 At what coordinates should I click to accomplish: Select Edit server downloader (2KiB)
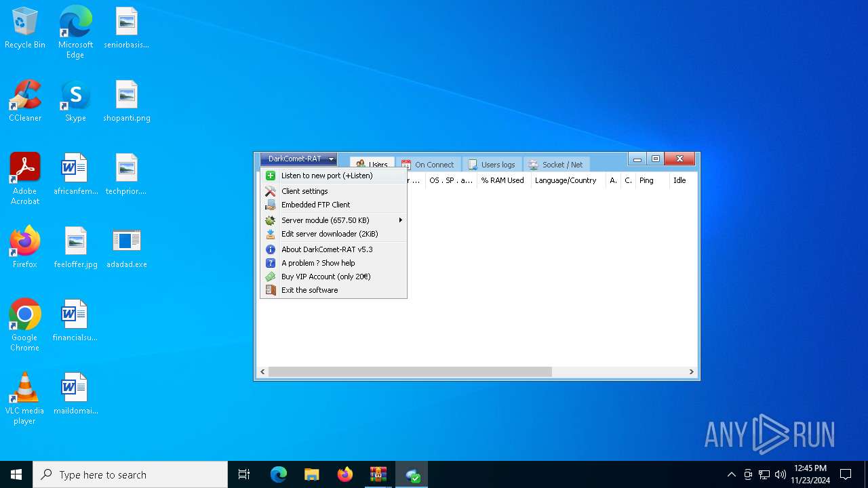(x=334, y=234)
